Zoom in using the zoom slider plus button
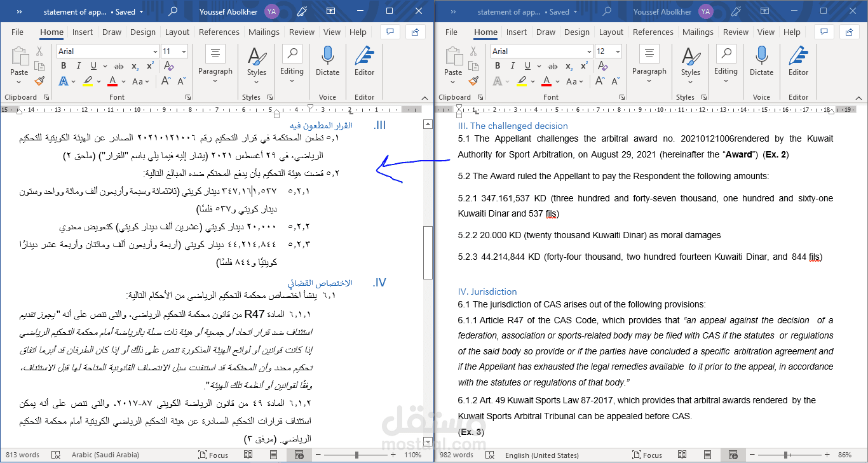The height and width of the screenshot is (463, 868). pyautogui.click(x=392, y=455)
